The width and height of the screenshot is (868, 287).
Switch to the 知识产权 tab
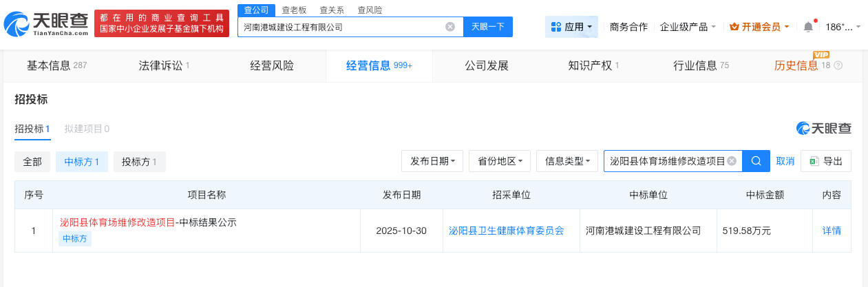pyautogui.click(x=593, y=65)
